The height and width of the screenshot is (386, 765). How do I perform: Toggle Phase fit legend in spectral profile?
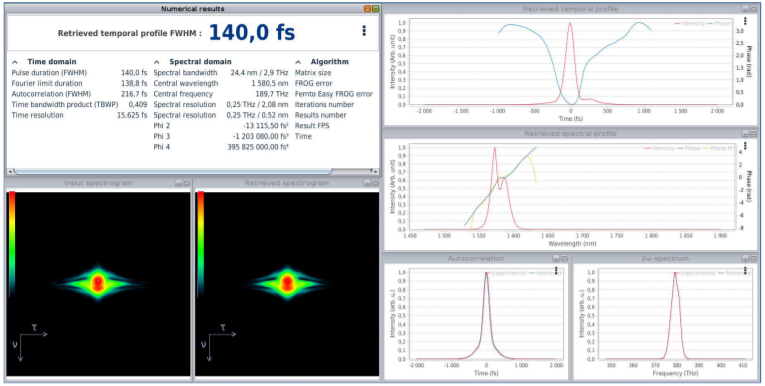coord(718,148)
